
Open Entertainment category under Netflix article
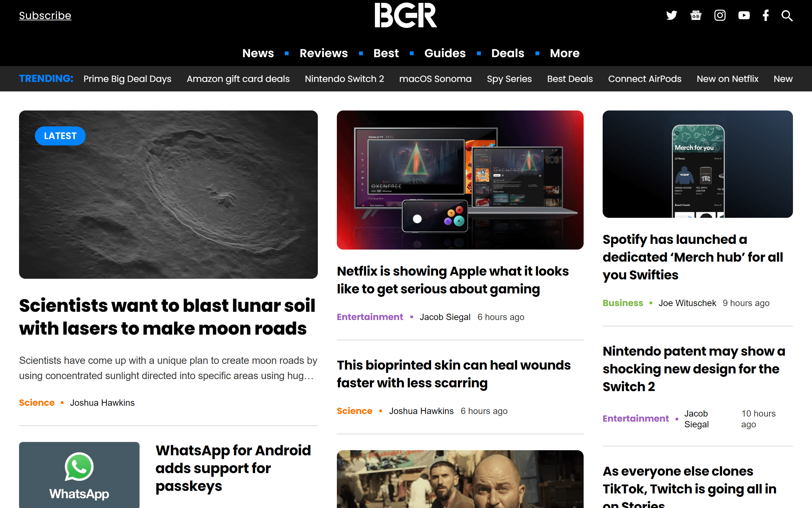(370, 317)
